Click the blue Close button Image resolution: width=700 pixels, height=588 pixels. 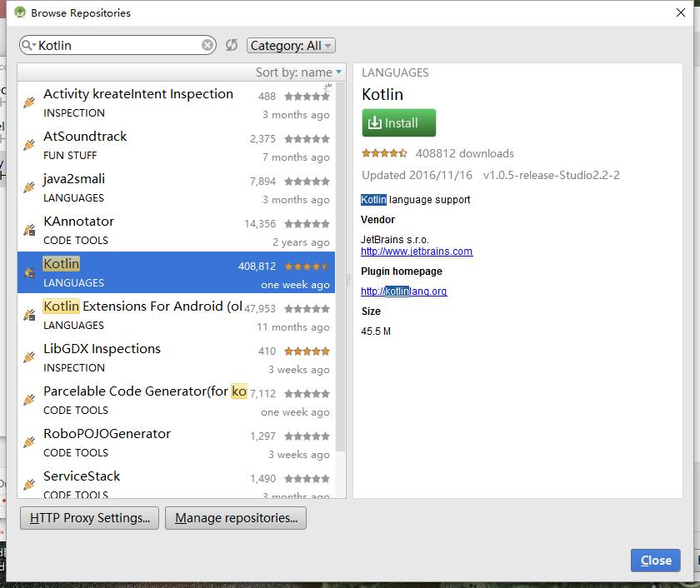point(655,561)
